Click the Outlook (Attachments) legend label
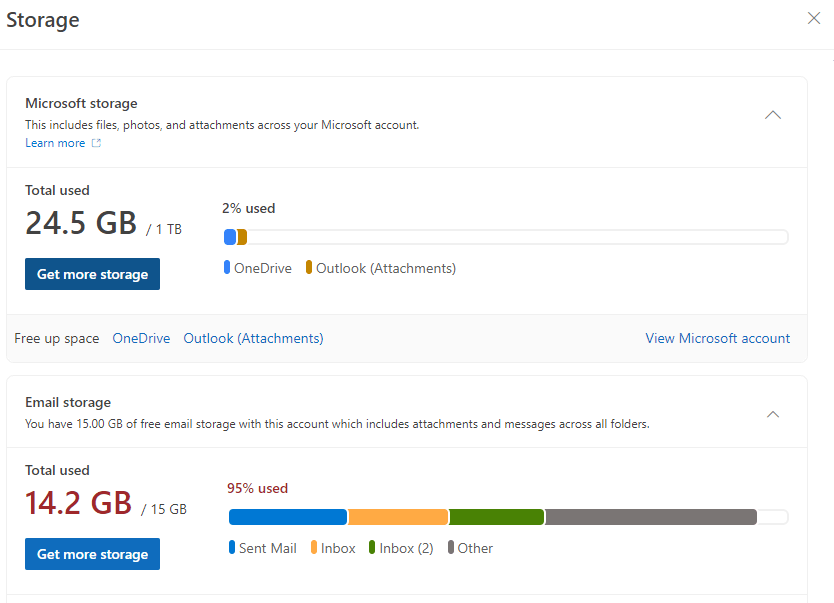The height and width of the screenshot is (603, 834). 386,268
